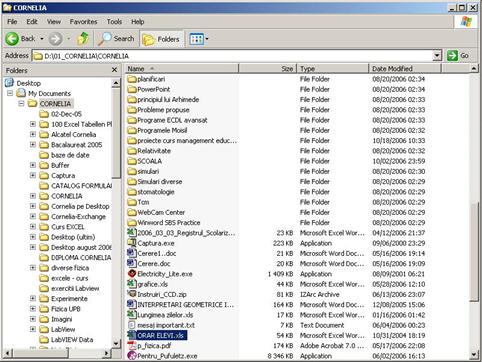The height and width of the screenshot is (362, 482).
Task: Select the Instruiri_CCD.zip archive icon
Action: (132, 294)
